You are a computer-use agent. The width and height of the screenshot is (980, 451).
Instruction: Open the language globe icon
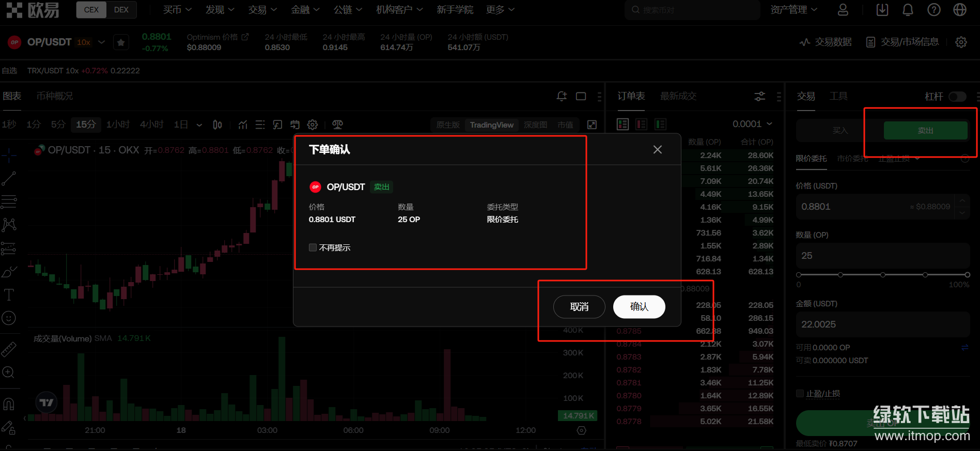point(960,10)
